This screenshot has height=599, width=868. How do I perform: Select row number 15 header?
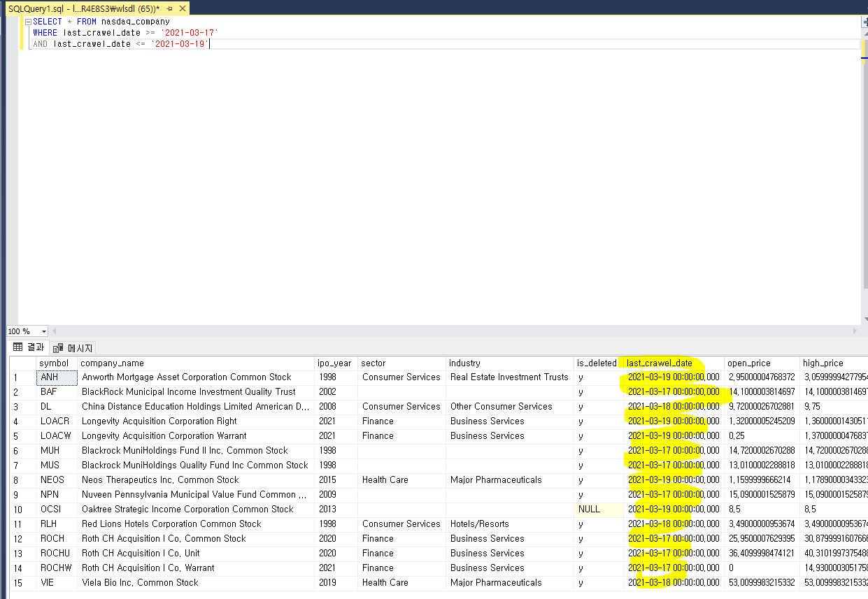tap(22, 583)
